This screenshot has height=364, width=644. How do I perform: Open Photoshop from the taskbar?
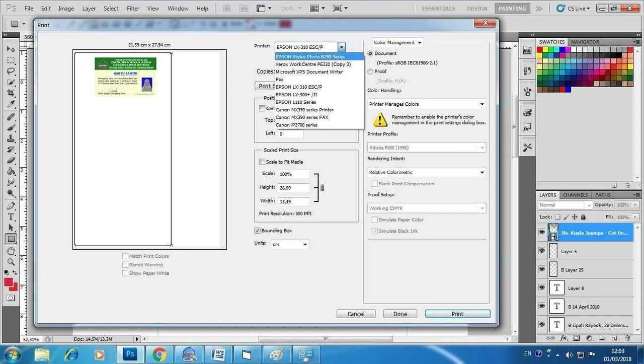[130, 354]
